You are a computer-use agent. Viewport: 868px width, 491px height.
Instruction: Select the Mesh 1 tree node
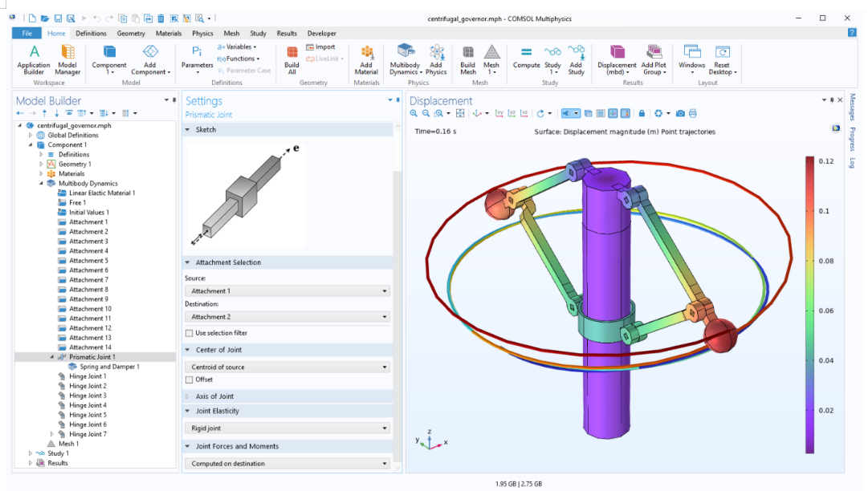pyautogui.click(x=63, y=444)
